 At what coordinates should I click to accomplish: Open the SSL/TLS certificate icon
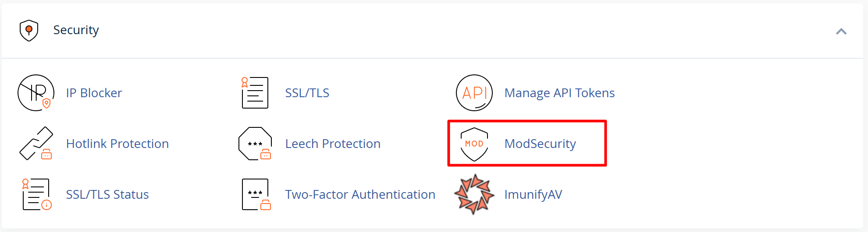coord(255,93)
